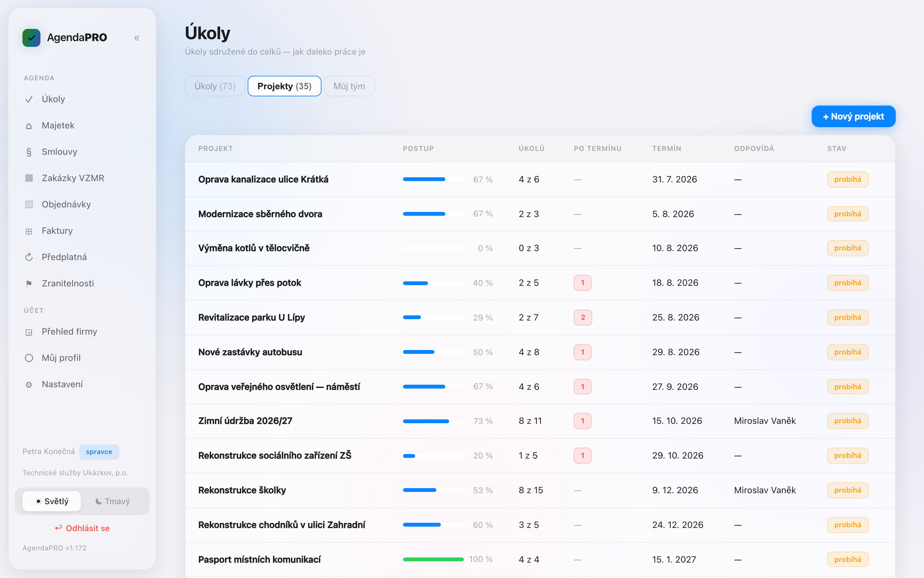The height and width of the screenshot is (578, 924).
Task: Click overdue badge for Oprava lávky přes potok
Action: click(582, 283)
